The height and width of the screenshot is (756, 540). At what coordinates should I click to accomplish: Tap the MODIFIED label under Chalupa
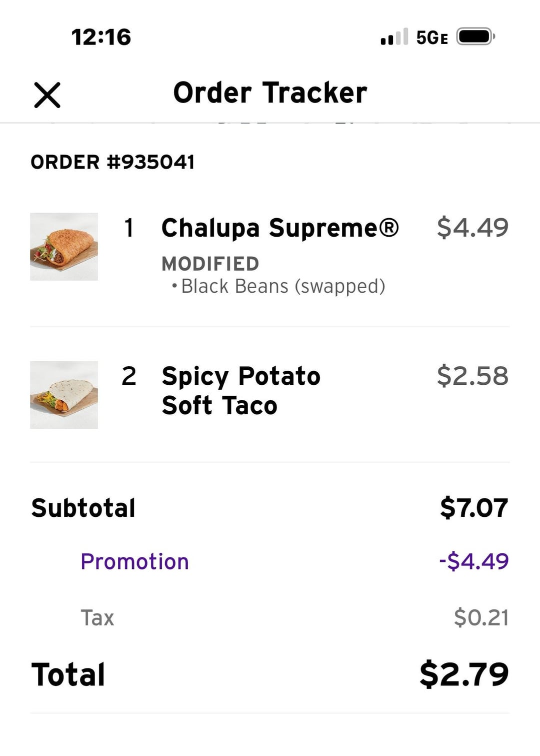(x=210, y=264)
